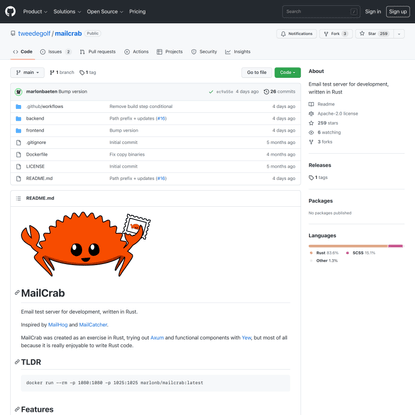Viewport: 415px width, 415px height.
Task: View the 1 branch link
Action: pos(62,72)
